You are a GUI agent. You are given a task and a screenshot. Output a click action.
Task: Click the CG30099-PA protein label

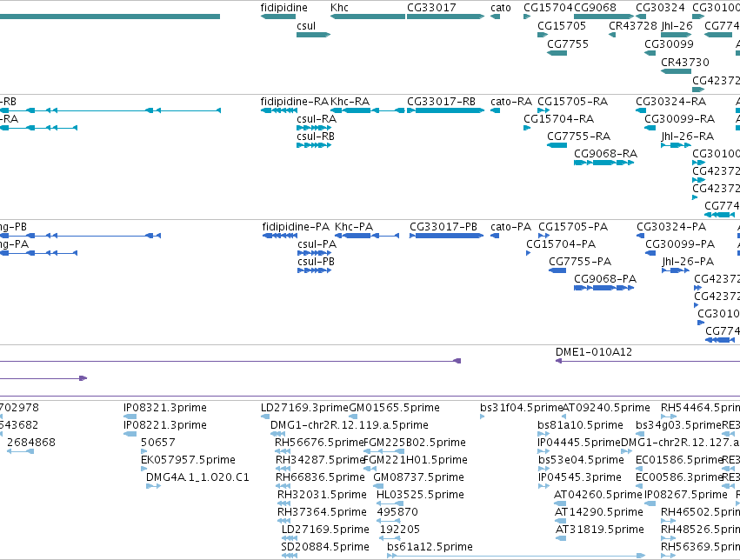pos(680,244)
